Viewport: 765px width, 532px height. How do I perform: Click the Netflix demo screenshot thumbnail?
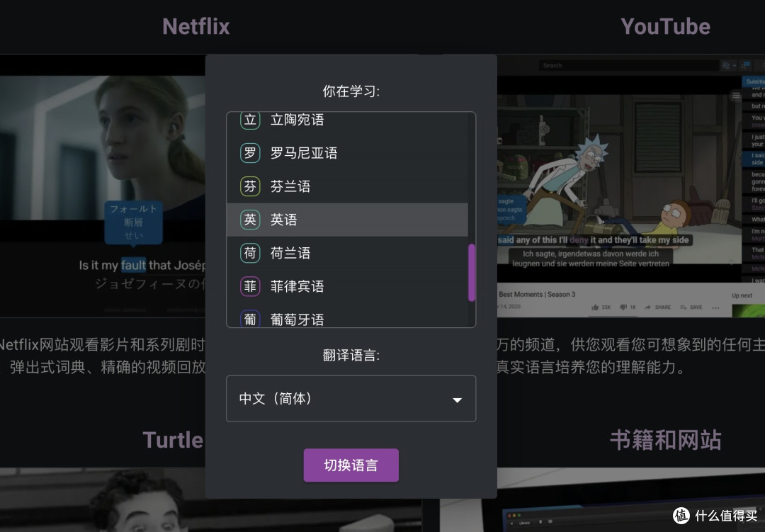[103, 186]
